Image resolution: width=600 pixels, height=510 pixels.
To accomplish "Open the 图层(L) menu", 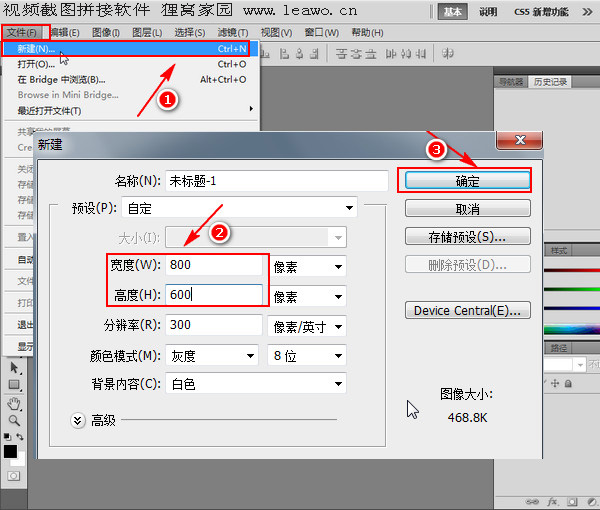I will [x=147, y=33].
